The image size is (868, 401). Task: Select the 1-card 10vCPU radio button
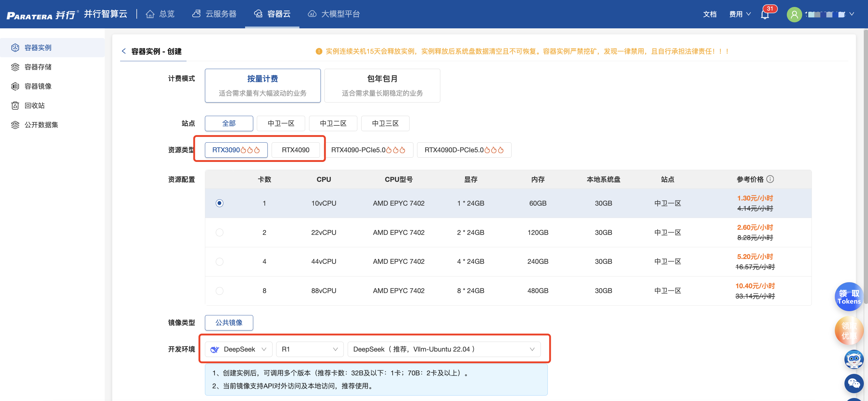(x=219, y=203)
